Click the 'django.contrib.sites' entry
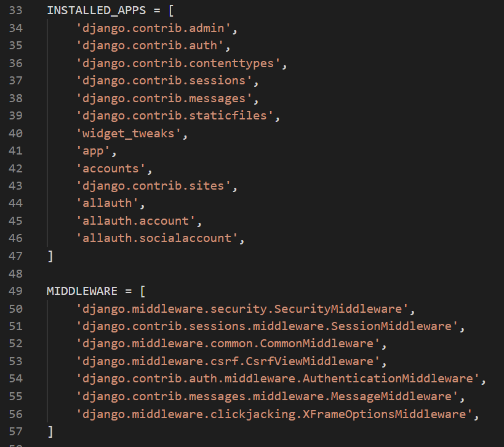 coord(153,186)
